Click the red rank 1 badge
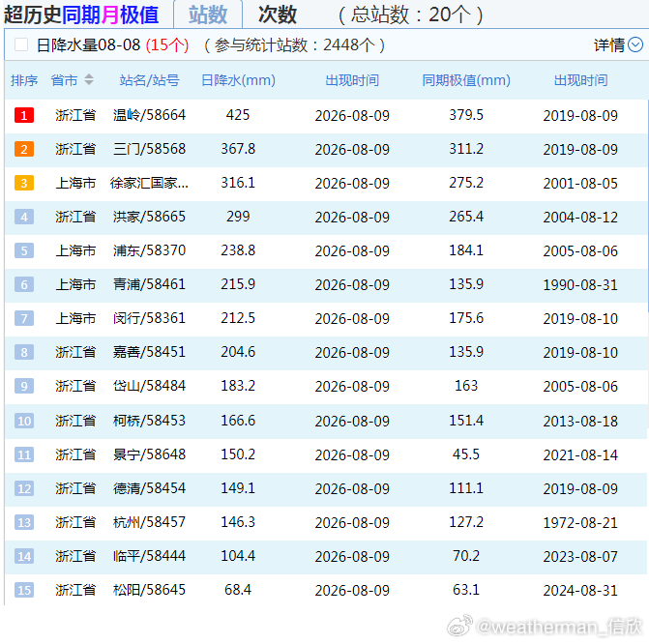Screen dimensions: 649x644 [24, 115]
